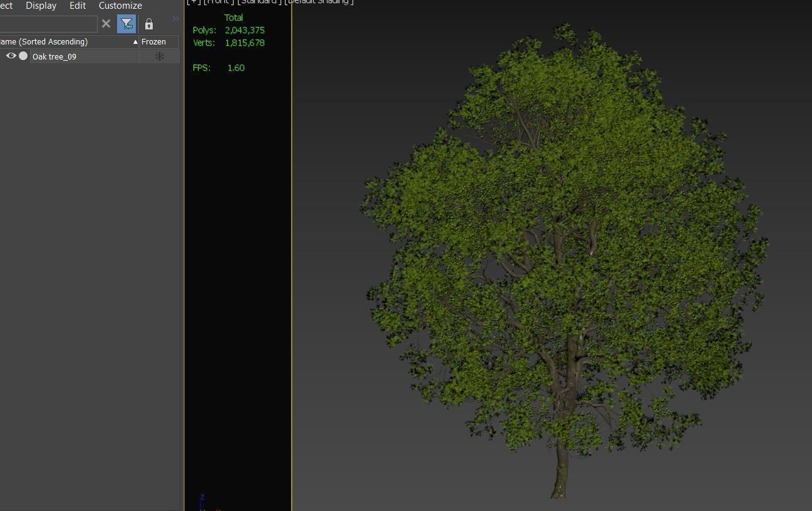Click the Total statistics heading
The image size is (812, 511).
point(234,18)
